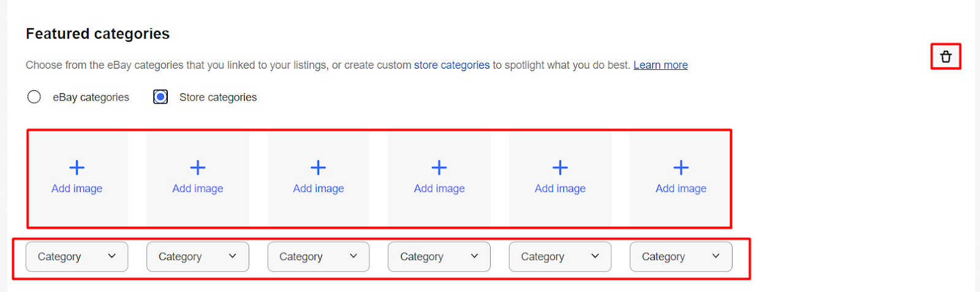The image size is (980, 292).
Task: Click the fourth tile's Add image label
Action: [439, 188]
